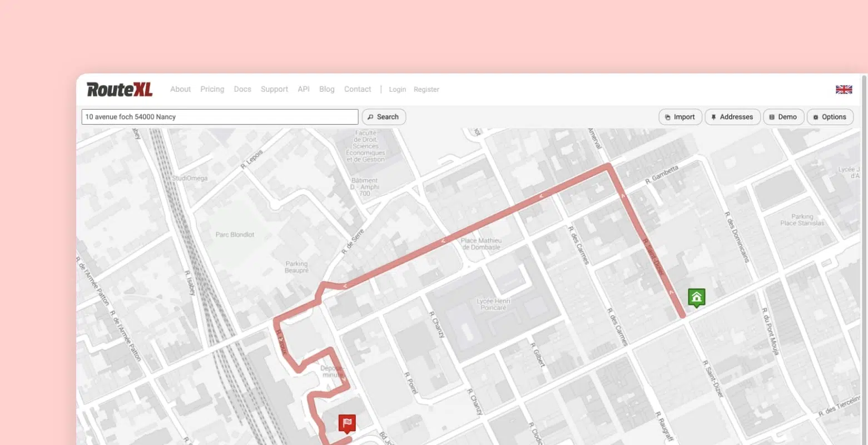Click the Register link
The image size is (868, 445).
point(426,90)
